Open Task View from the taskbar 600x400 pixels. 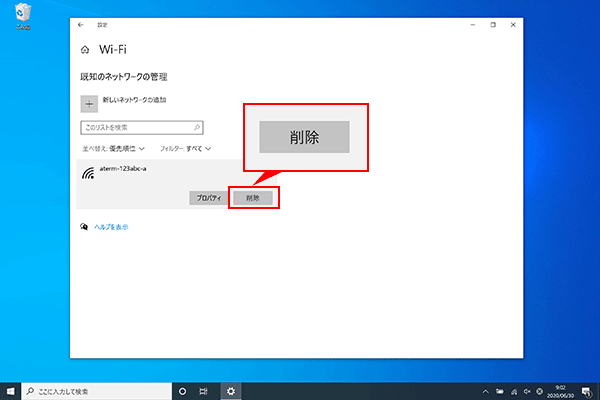tap(205, 390)
